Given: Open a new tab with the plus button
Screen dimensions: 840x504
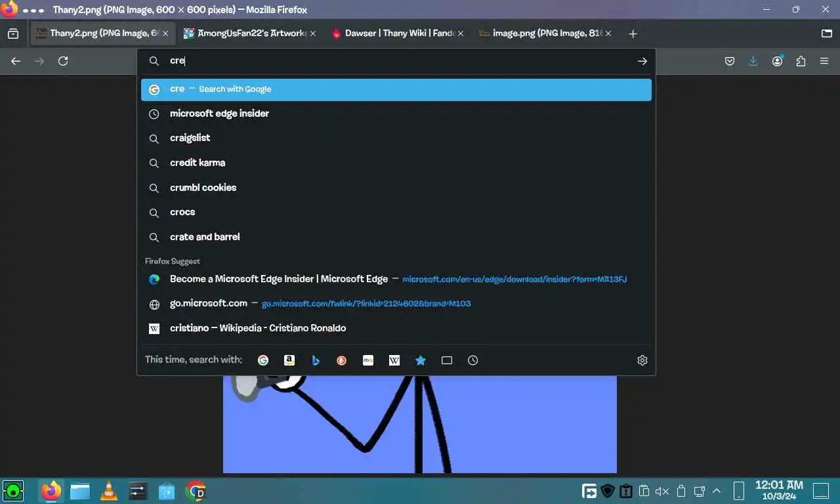Looking at the screenshot, I should click(x=633, y=33).
